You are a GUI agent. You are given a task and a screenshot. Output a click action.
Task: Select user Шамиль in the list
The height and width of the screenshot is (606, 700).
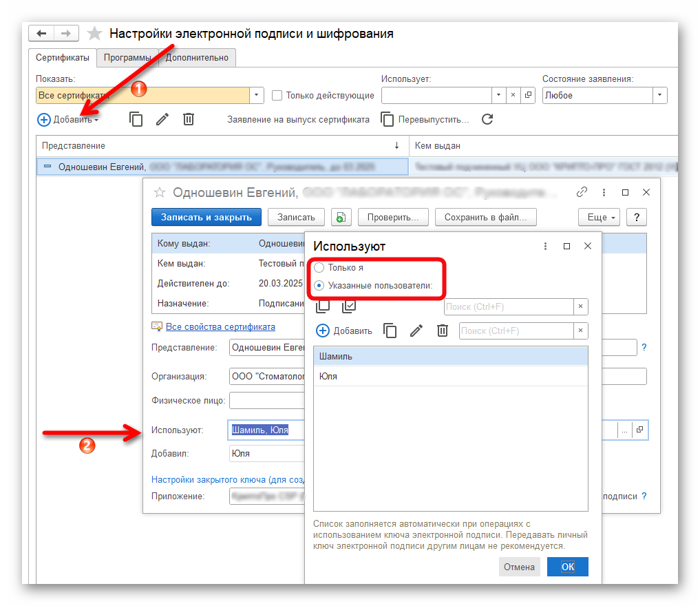[x=450, y=356]
